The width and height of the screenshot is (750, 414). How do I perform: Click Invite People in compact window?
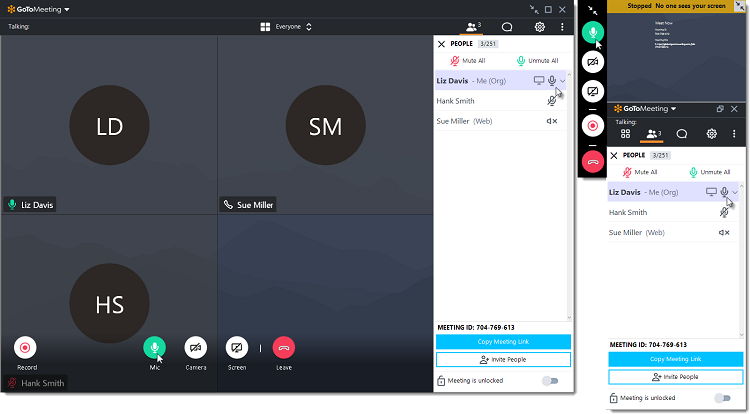(x=675, y=377)
